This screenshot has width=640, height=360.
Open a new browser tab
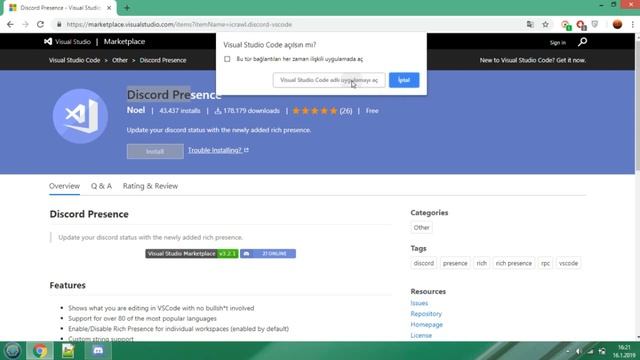point(127,8)
